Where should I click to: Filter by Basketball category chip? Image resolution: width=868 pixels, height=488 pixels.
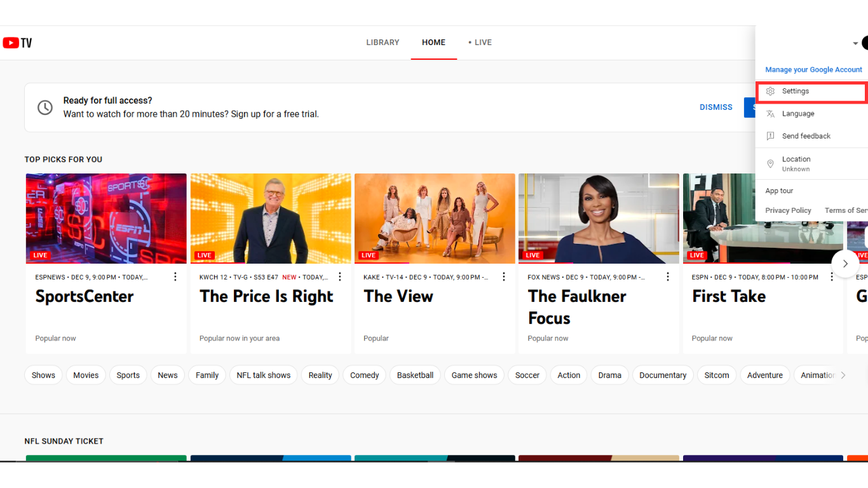coord(416,375)
